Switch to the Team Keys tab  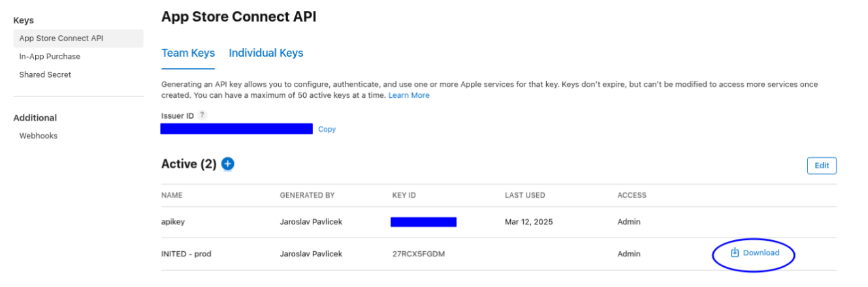point(188,53)
